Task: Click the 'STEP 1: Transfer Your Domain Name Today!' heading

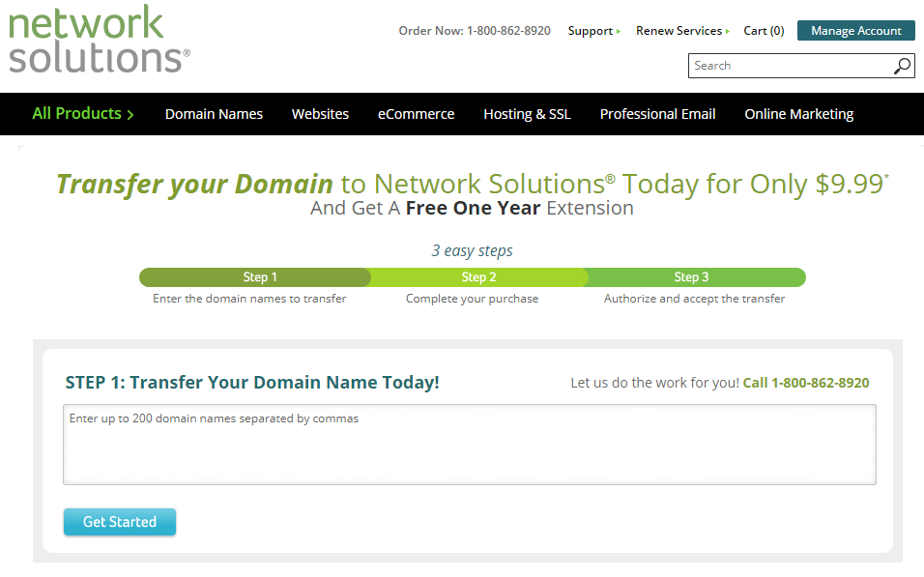Action: (x=252, y=382)
